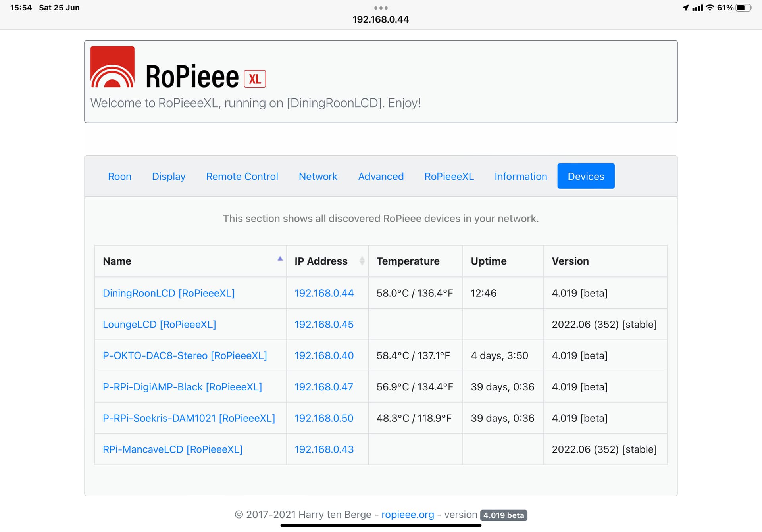Tap the home indicator bar
Image resolution: width=762 pixels, height=532 pixels.
[381, 525]
